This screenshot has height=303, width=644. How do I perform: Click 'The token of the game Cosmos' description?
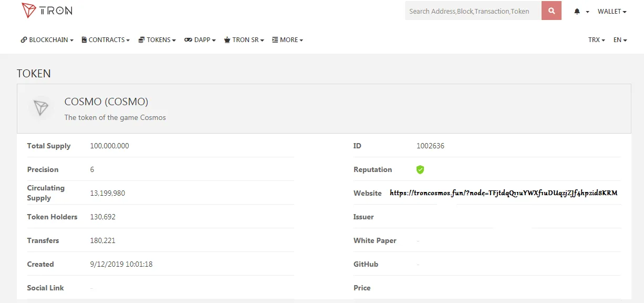tap(115, 117)
